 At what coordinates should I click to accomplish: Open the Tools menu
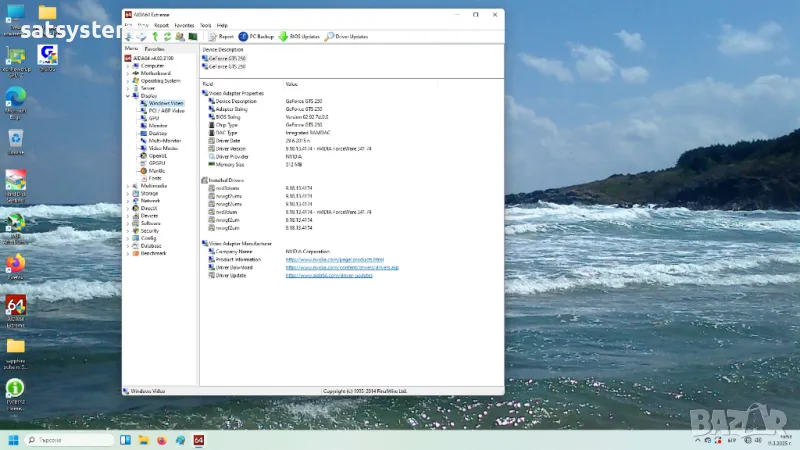[205, 24]
